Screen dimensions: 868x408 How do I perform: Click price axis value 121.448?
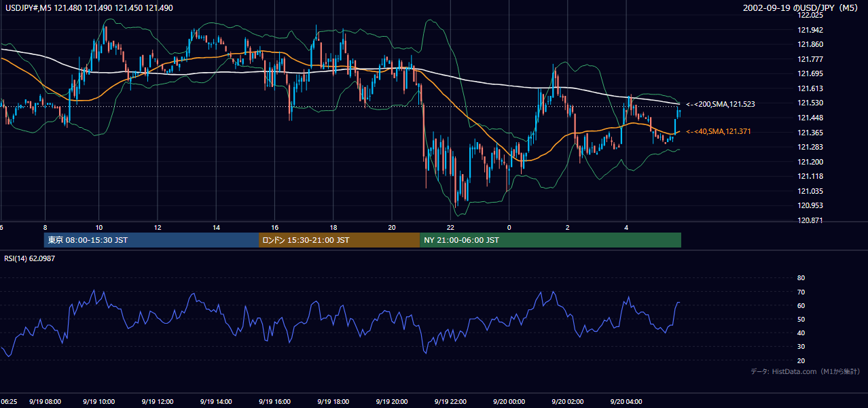[x=810, y=118]
